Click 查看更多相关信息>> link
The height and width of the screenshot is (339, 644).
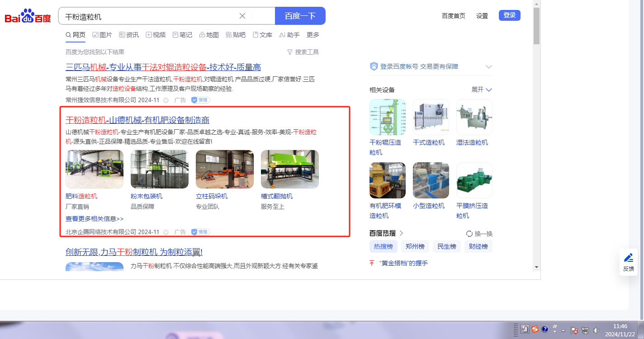95,219
